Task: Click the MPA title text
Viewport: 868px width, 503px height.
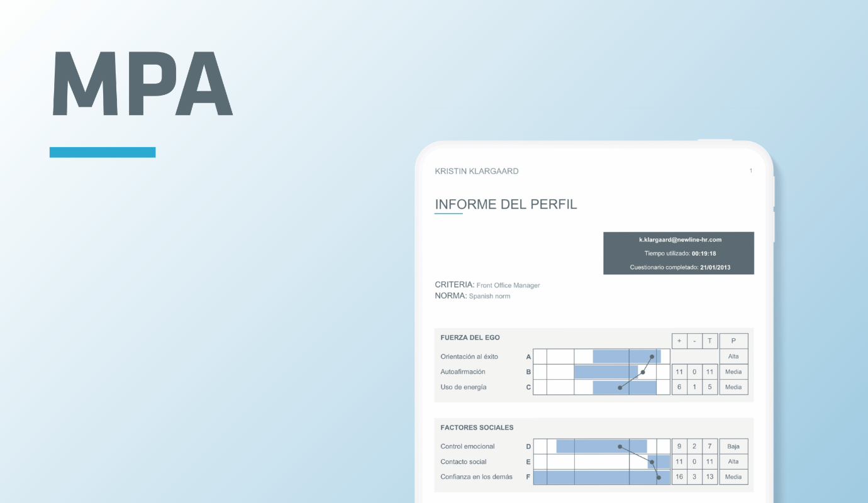Action: pos(142,83)
